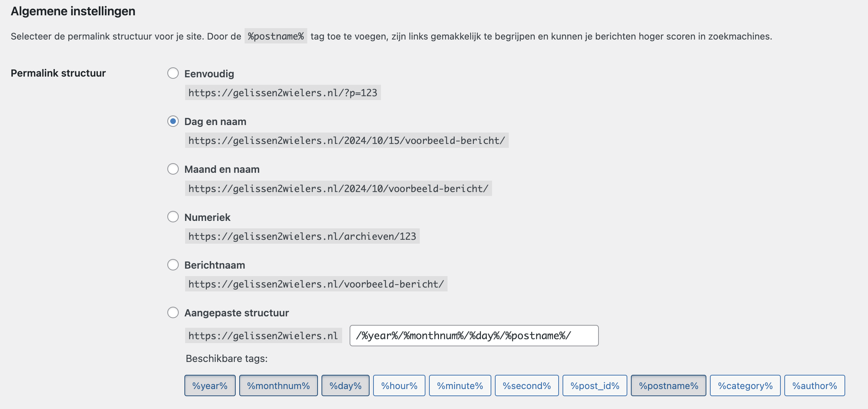Select the Aangepaste structuur radio button
Screen dimensions: 868x409
173,312
